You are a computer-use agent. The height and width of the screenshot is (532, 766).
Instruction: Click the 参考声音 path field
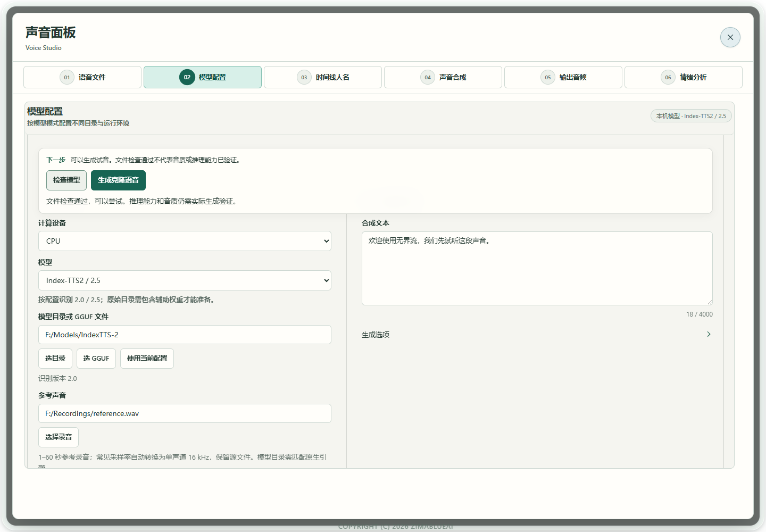(x=185, y=413)
